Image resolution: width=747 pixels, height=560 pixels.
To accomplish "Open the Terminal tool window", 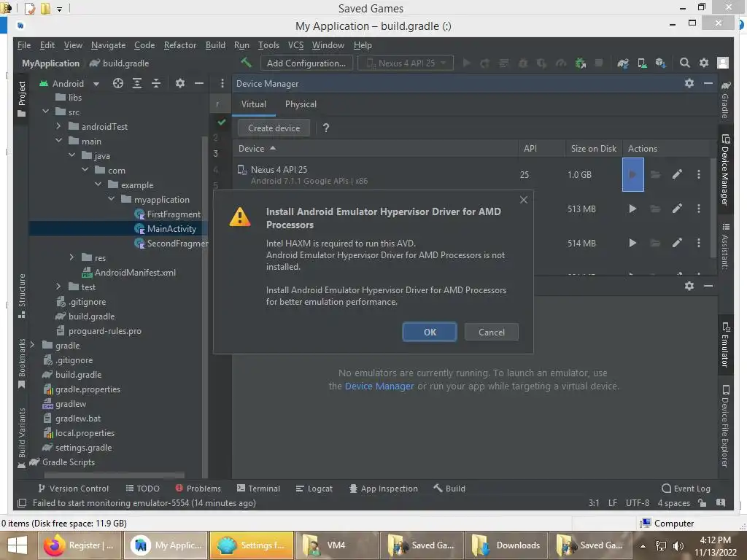I will (x=258, y=488).
